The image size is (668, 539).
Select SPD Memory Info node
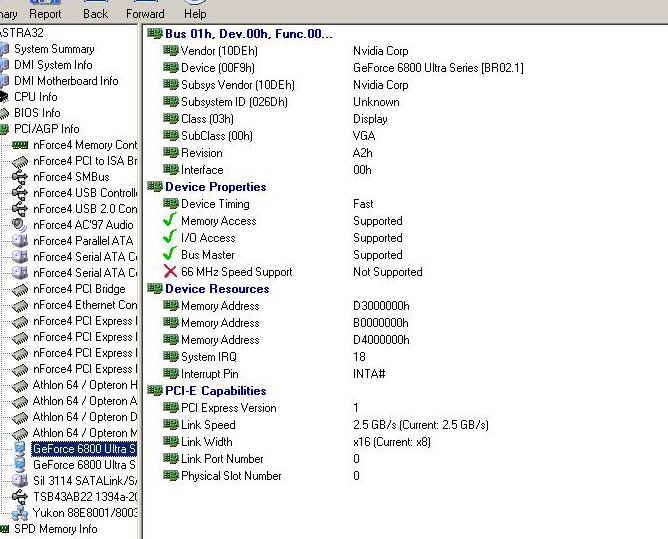click(x=55, y=529)
